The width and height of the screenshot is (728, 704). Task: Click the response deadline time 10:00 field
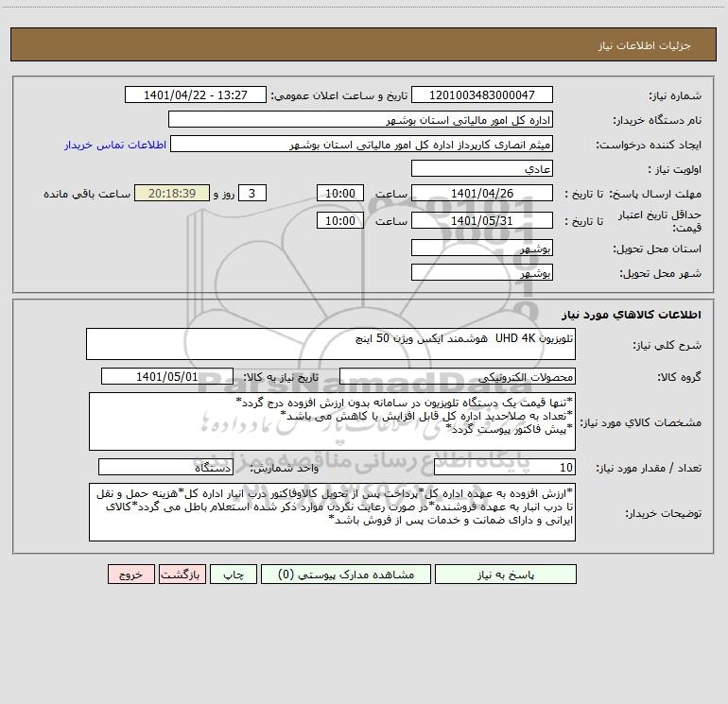pos(339,193)
